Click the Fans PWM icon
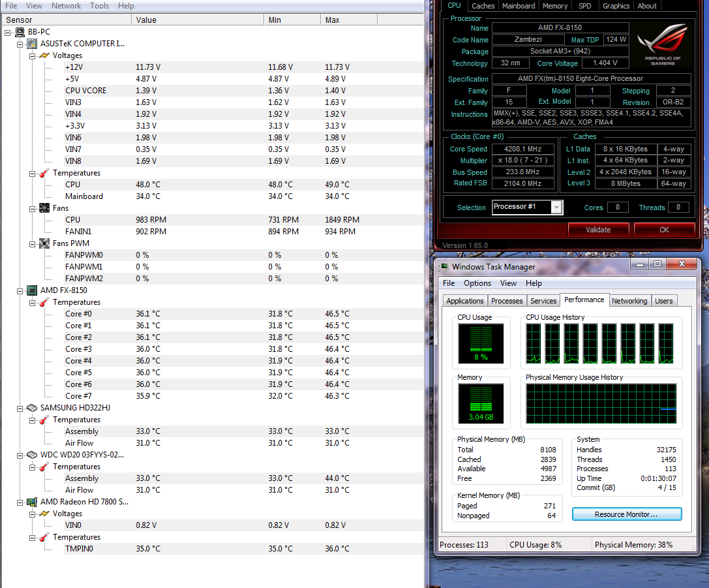Image resolution: width=709 pixels, height=588 pixels. (x=44, y=243)
